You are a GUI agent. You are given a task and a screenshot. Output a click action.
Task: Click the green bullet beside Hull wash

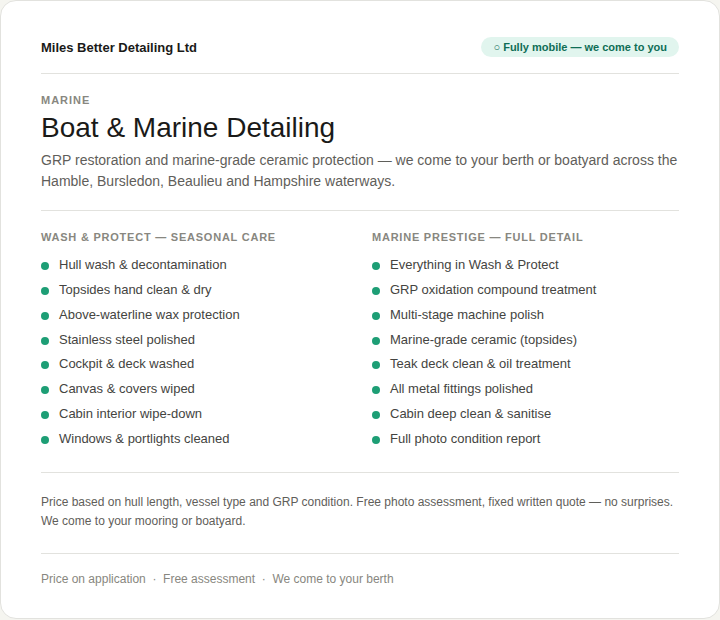point(45,266)
